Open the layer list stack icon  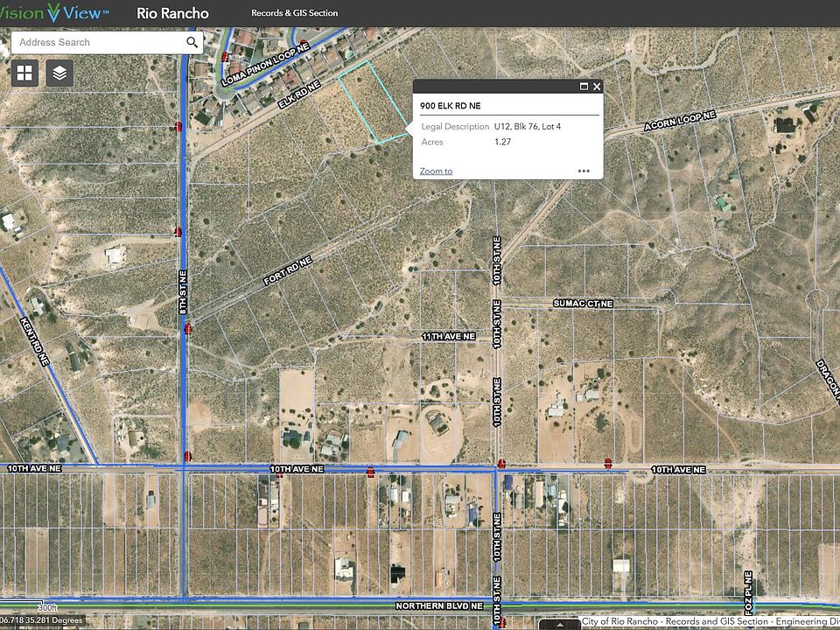click(x=59, y=73)
